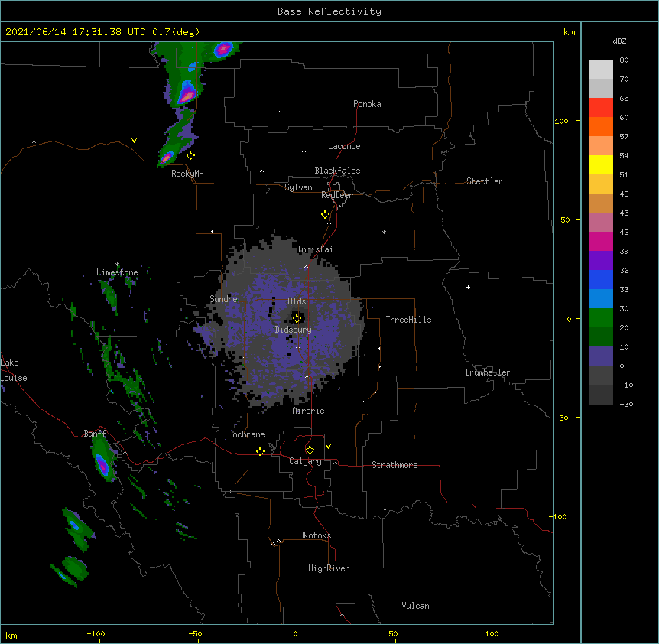659x644 pixels.
Task: Click the purple 10 dBZ legend swatch
Action: tap(601, 356)
